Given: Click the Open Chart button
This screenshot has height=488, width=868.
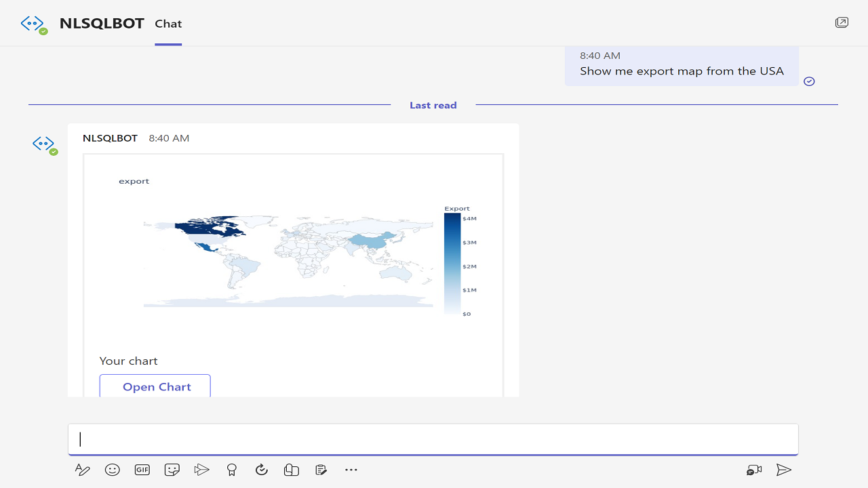Looking at the screenshot, I should (x=155, y=386).
